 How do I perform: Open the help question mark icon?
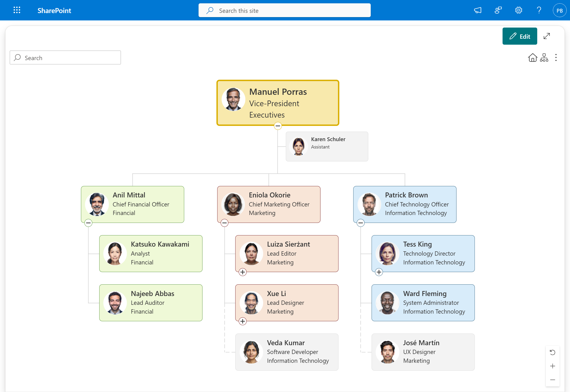539,10
